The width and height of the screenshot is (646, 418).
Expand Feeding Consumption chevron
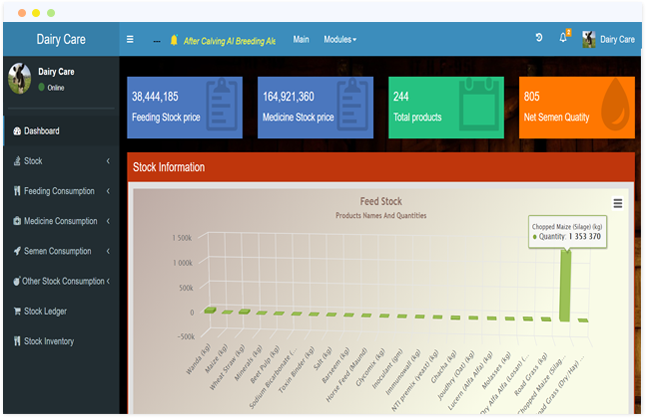[108, 191]
